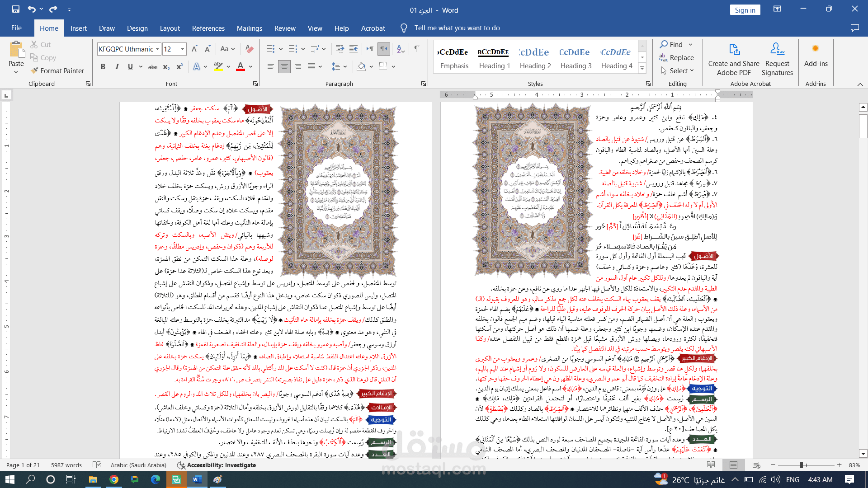Expand the line spacing options
This screenshot has height=488, width=868.
point(344,66)
